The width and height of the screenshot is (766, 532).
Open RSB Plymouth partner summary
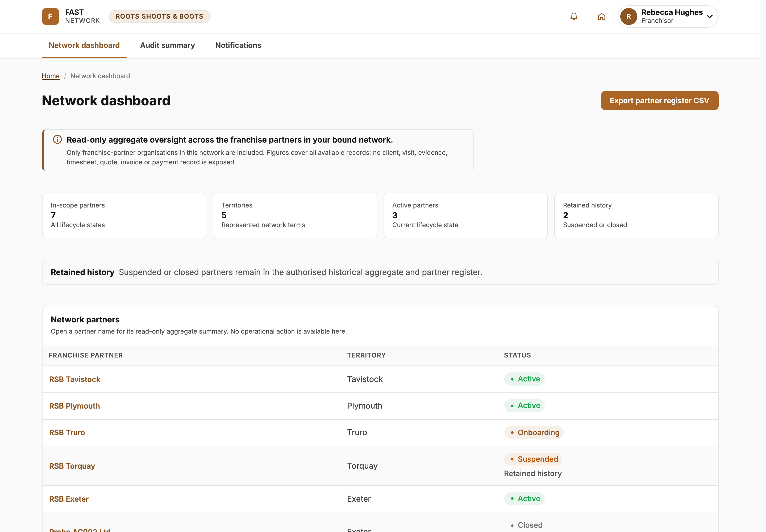coord(75,406)
